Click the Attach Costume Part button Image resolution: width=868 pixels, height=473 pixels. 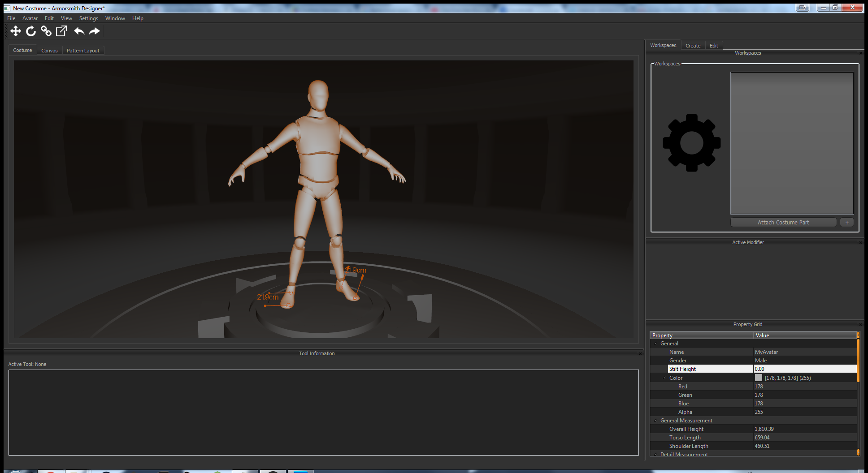[x=783, y=223]
